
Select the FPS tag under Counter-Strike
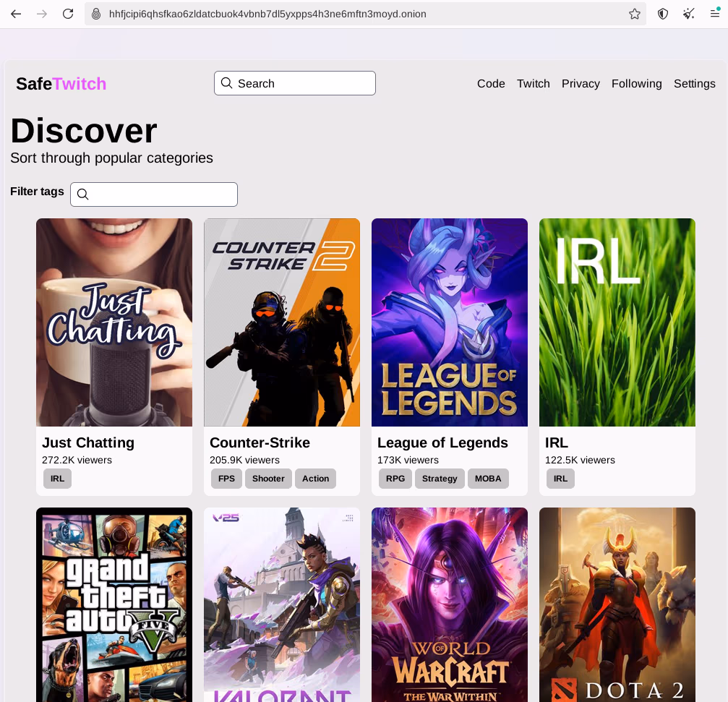pos(226,479)
